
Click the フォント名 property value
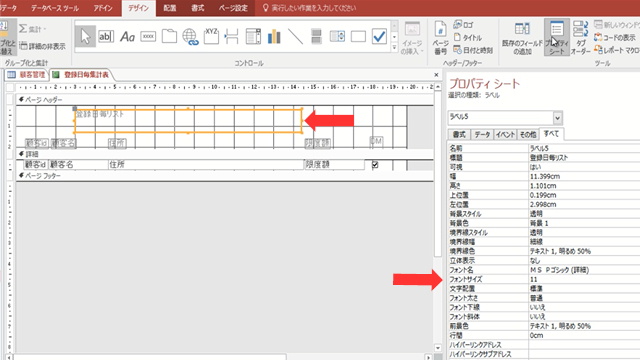(x=584, y=270)
